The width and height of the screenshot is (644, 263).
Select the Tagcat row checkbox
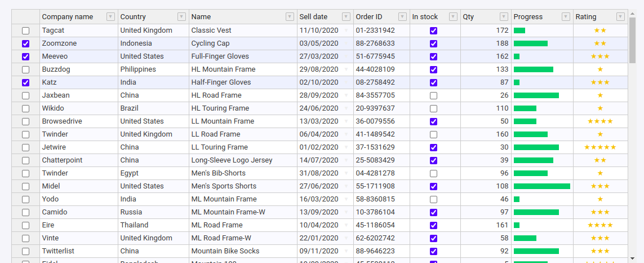tap(26, 30)
